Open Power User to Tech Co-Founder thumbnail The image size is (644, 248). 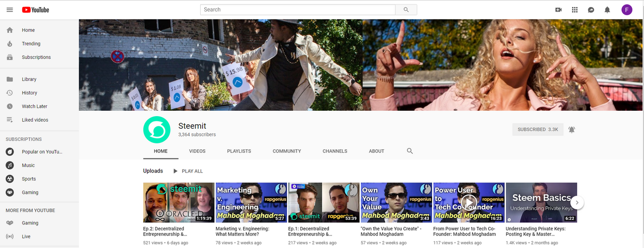pyautogui.click(x=469, y=202)
